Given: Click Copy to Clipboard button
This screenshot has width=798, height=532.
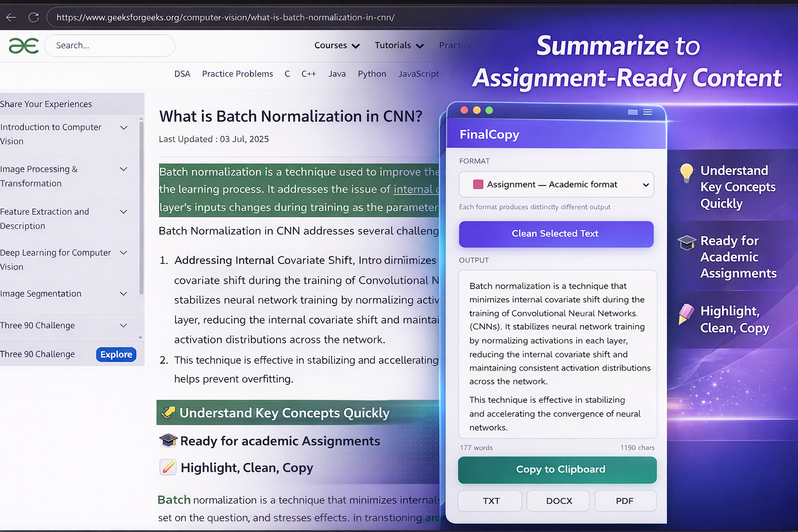Looking at the screenshot, I should [x=557, y=470].
